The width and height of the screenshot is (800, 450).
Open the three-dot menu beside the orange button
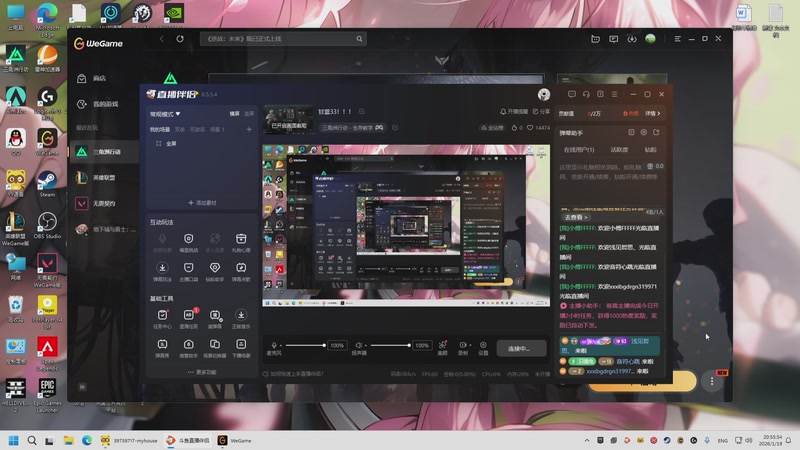(712, 381)
